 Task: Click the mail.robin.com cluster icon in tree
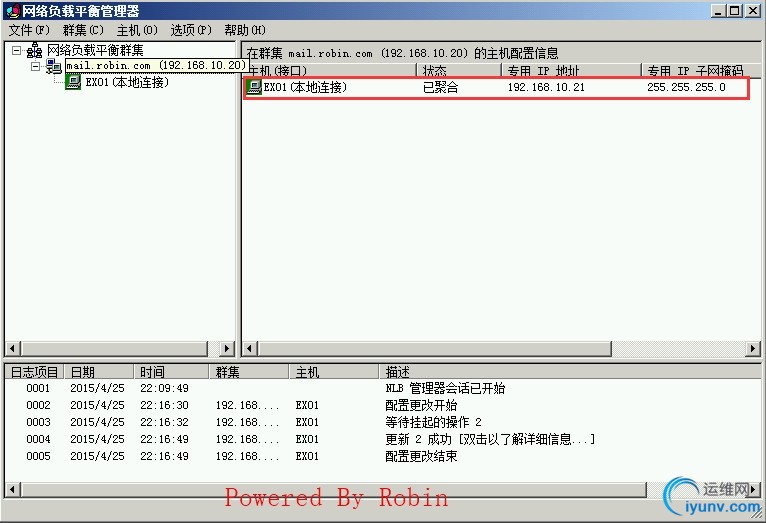click(x=54, y=66)
